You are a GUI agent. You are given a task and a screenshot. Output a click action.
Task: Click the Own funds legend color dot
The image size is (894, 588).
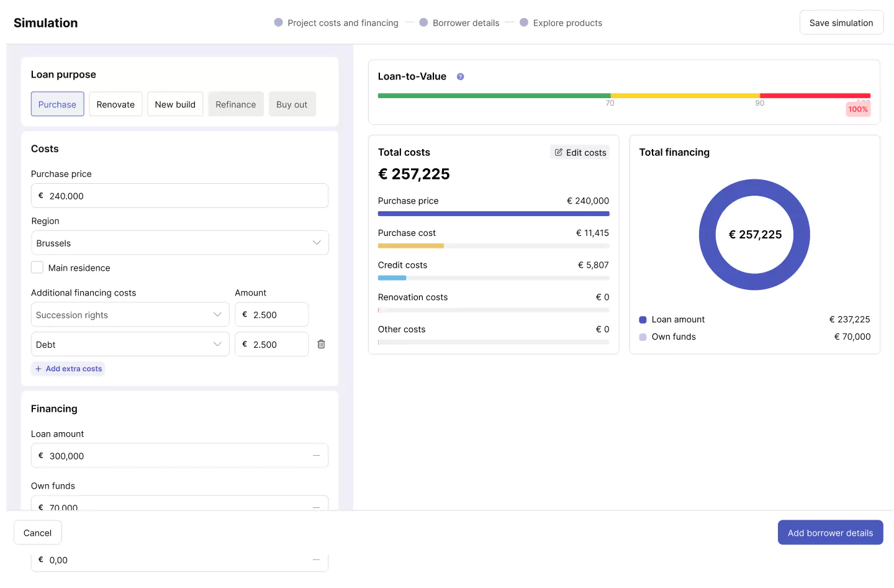pyautogui.click(x=643, y=337)
